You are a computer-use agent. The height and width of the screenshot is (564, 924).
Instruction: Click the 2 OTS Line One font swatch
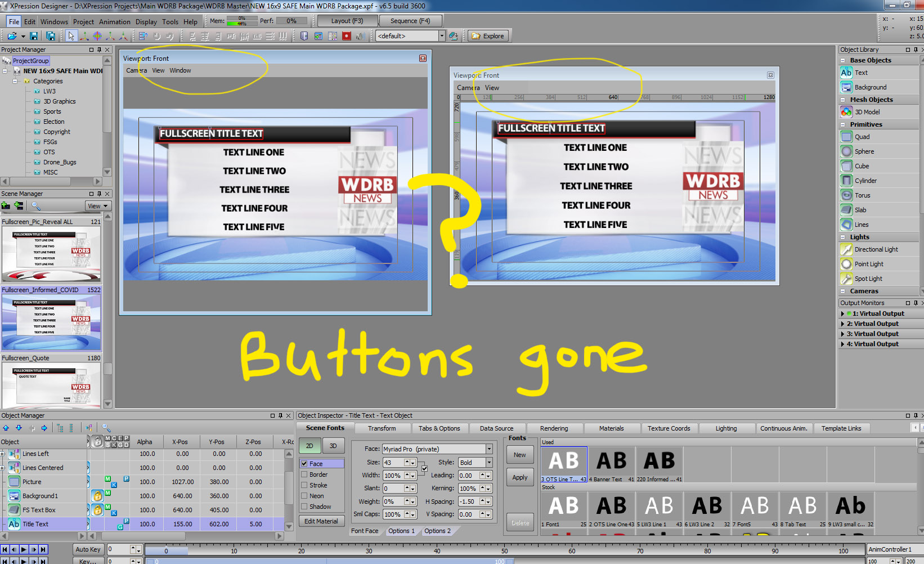(x=612, y=510)
